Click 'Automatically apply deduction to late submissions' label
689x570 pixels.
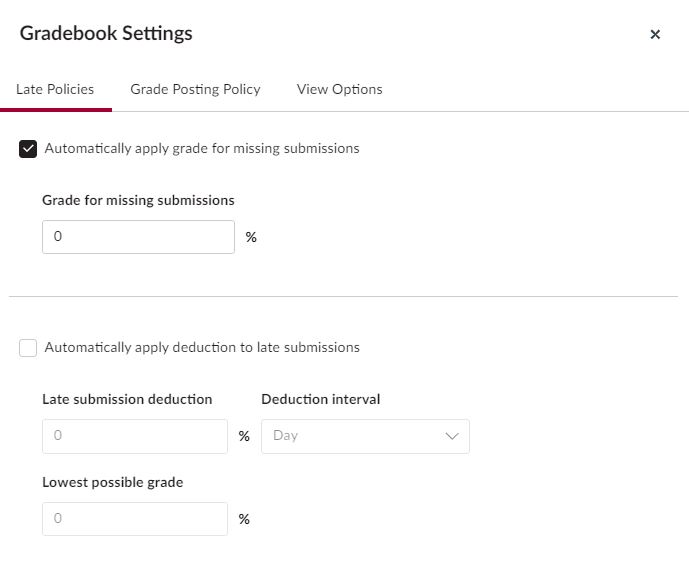[202, 348]
